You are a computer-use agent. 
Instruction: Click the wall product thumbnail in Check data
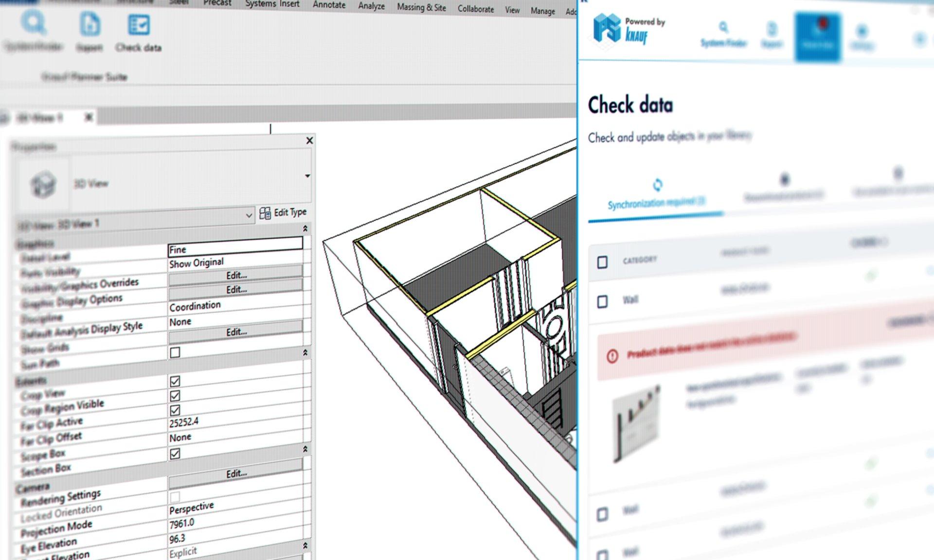pyautogui.click(x=637, y=423)
